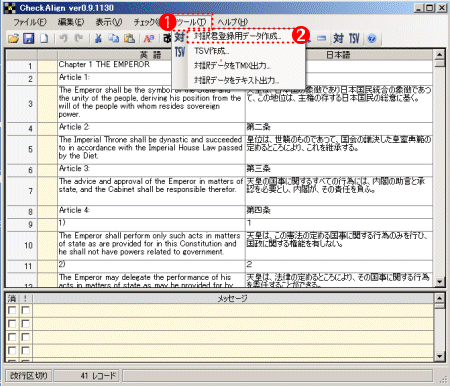450x386 pixels.
Task: Select row header number 10
Action: pos(22,245)
